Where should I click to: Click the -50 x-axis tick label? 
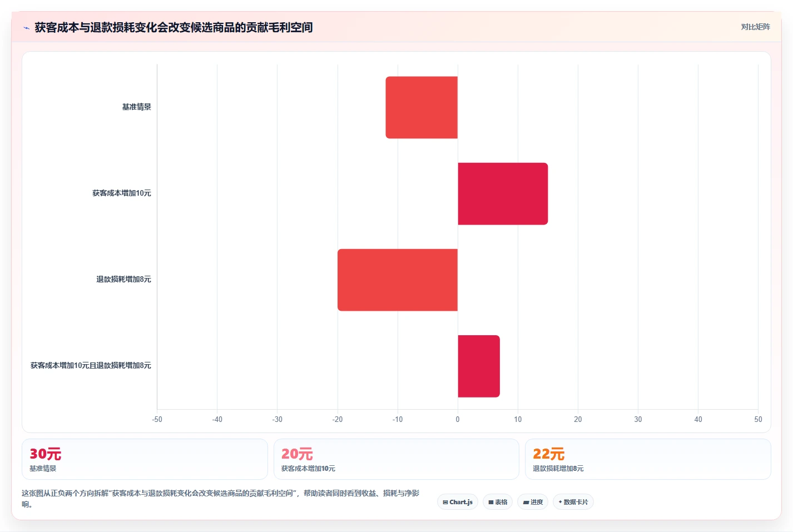coord(157,419)
